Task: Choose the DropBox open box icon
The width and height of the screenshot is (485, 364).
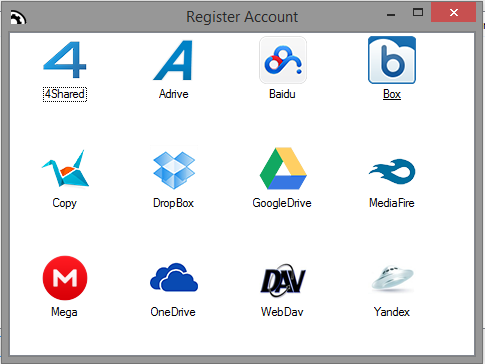Action: click(x=174, y=170)
